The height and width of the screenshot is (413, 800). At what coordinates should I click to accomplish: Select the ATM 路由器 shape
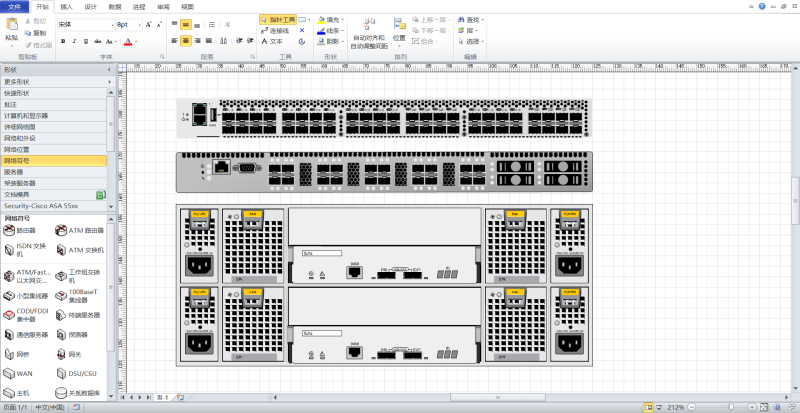[x=79, y=231]
